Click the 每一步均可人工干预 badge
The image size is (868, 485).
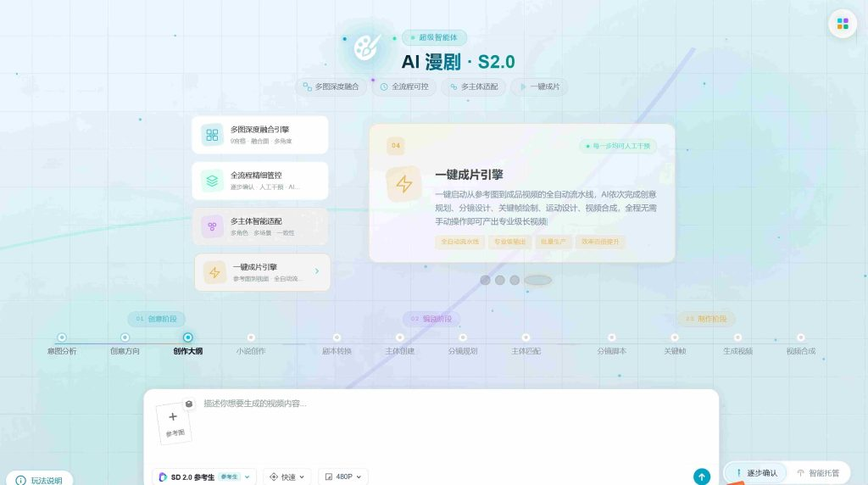618,146
